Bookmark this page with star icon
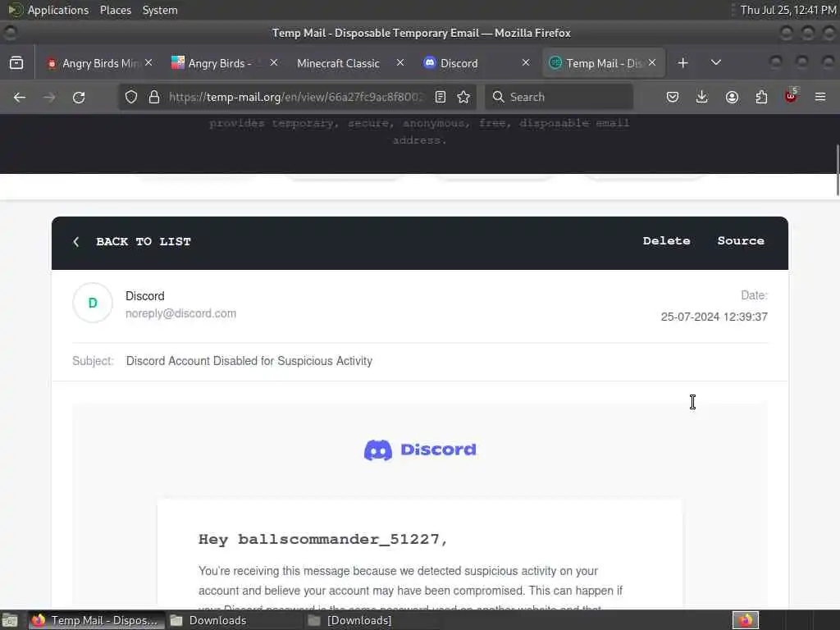Viewport: 840px width, 630px height. 463,97
